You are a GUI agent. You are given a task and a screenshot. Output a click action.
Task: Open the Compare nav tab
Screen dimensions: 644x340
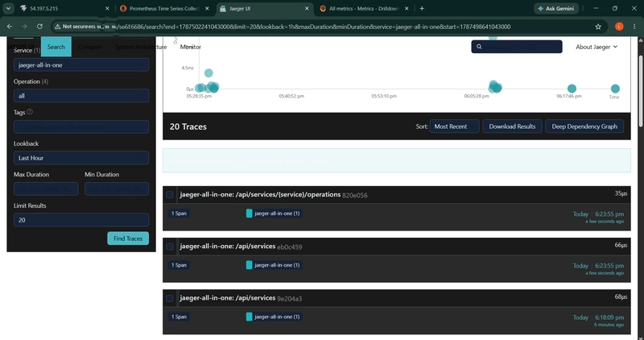(90, 47)
